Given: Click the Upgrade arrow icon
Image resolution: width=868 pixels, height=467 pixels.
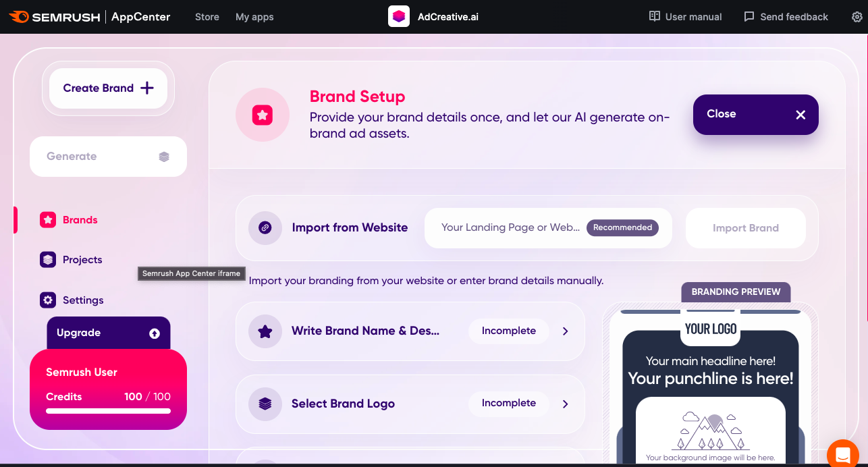Looking at the screenshot, I should tap(155, 333).
